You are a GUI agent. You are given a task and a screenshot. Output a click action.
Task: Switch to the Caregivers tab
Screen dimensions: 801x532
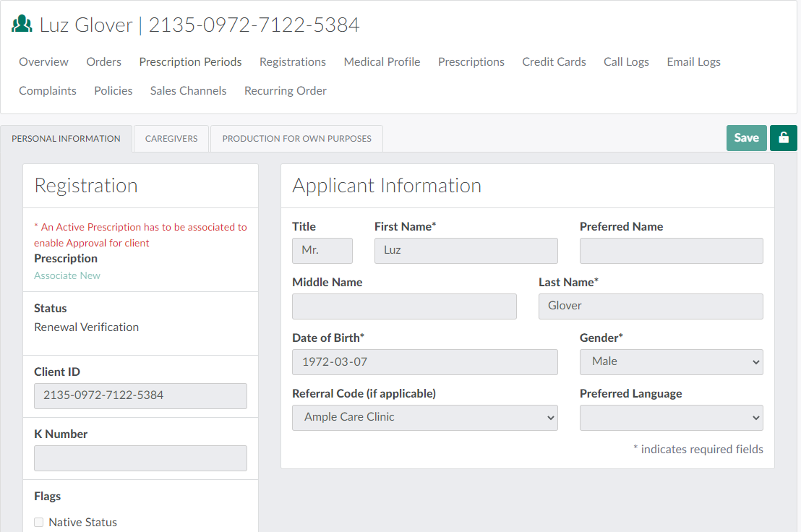point(171,139)
